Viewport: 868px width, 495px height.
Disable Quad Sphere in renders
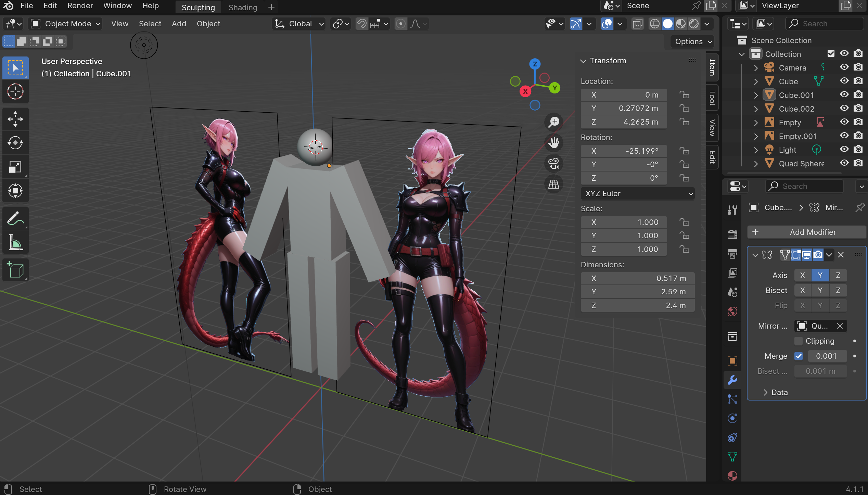[858, 163]
